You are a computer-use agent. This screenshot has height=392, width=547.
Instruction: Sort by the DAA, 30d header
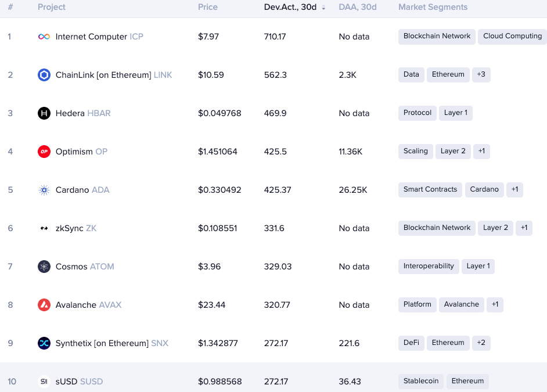tap(358, 8)
